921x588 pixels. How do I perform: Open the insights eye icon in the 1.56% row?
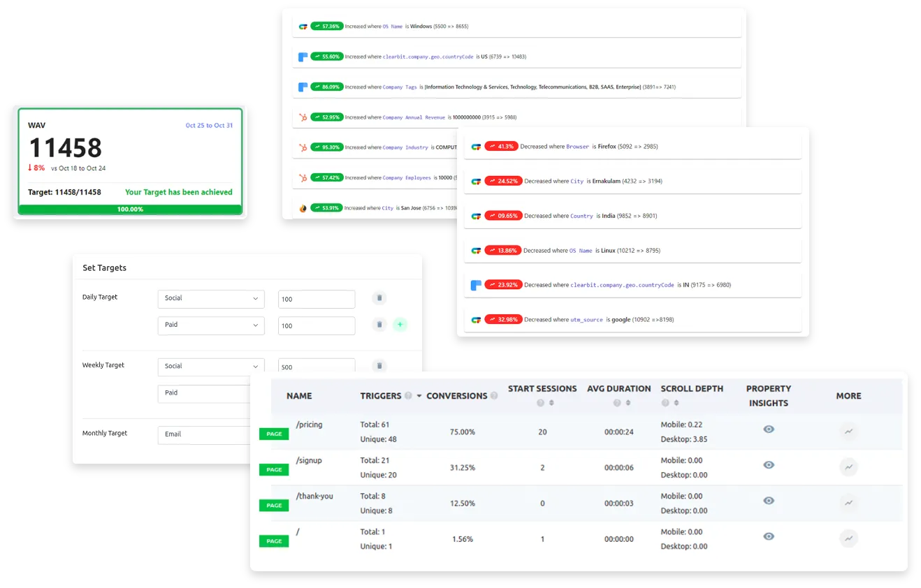click(769, 536)
